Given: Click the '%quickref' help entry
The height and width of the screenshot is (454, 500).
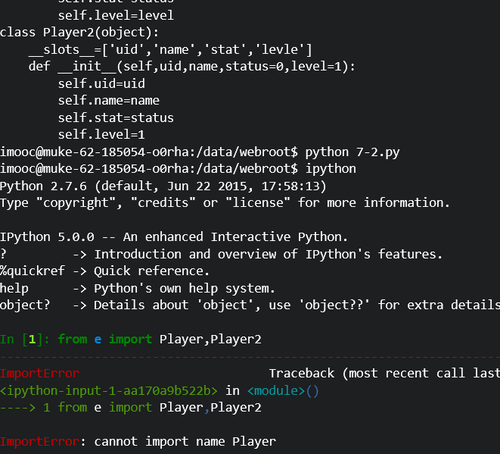Looking at the screenshot, I should (32, 271).
